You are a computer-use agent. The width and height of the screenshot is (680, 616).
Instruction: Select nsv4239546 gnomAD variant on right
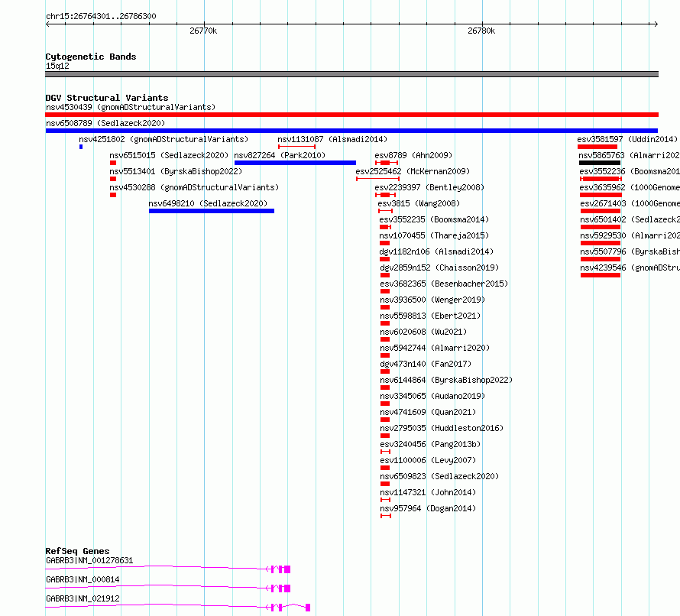[630, 267]
